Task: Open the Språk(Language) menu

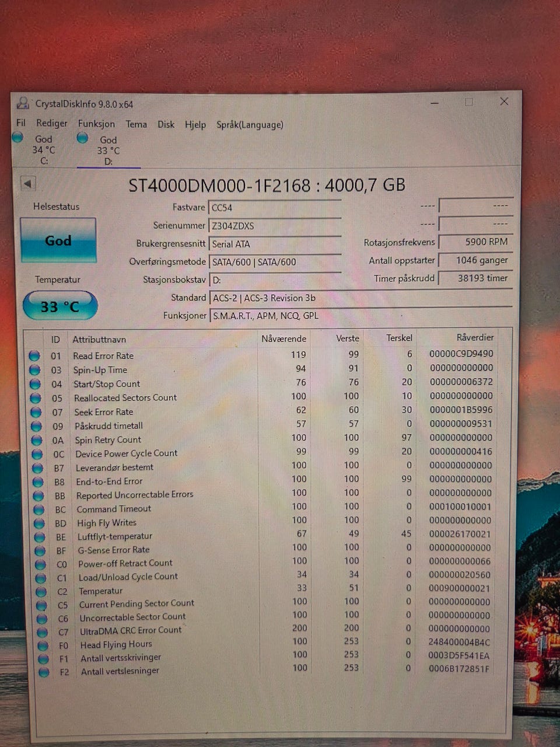Action: tap(250, 125)
